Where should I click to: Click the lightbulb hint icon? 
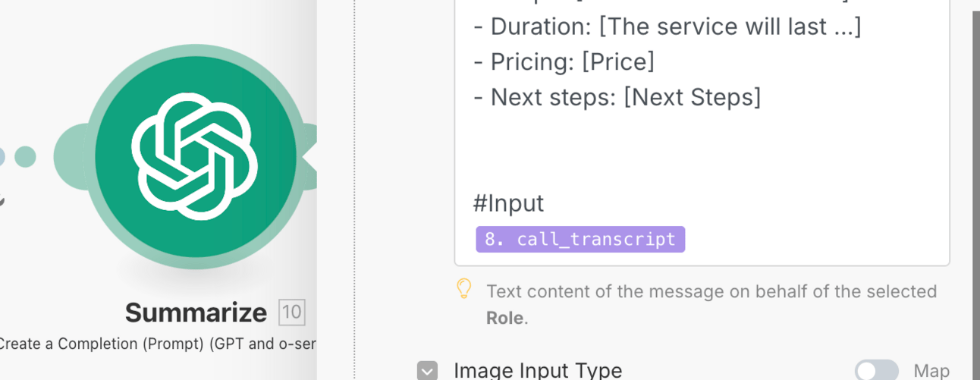464,289
